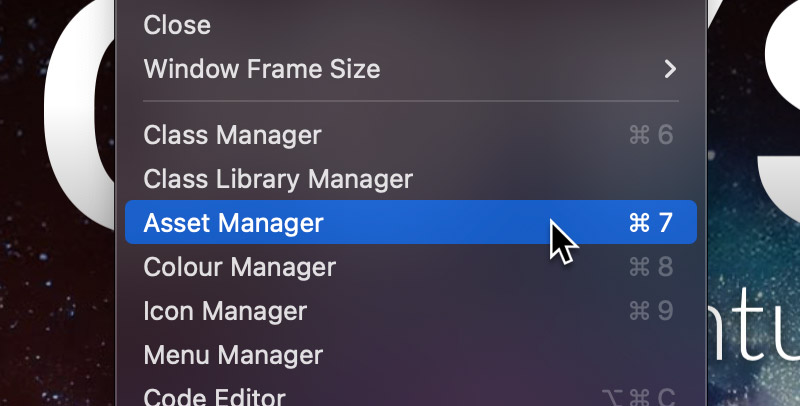Viewport: 800px width, 406px height.
Task: Click the ⌘7 shortcut on Asset Manager
Action: 651,223
